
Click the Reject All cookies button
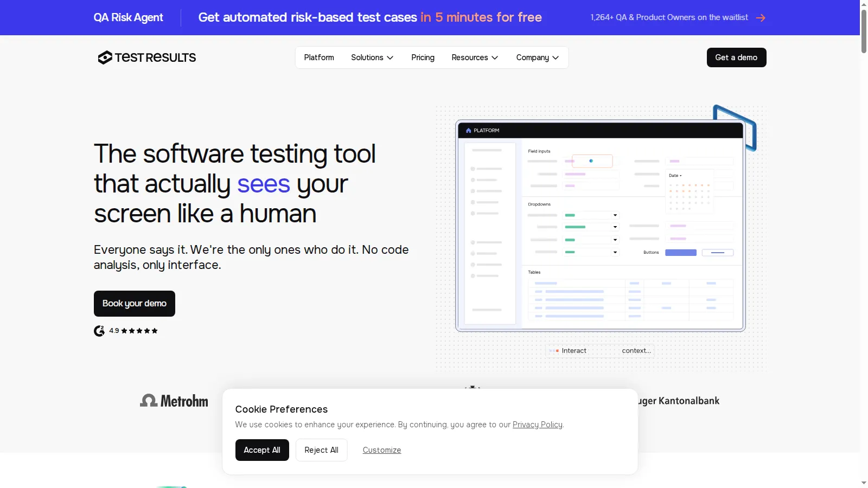click(321, 450)
